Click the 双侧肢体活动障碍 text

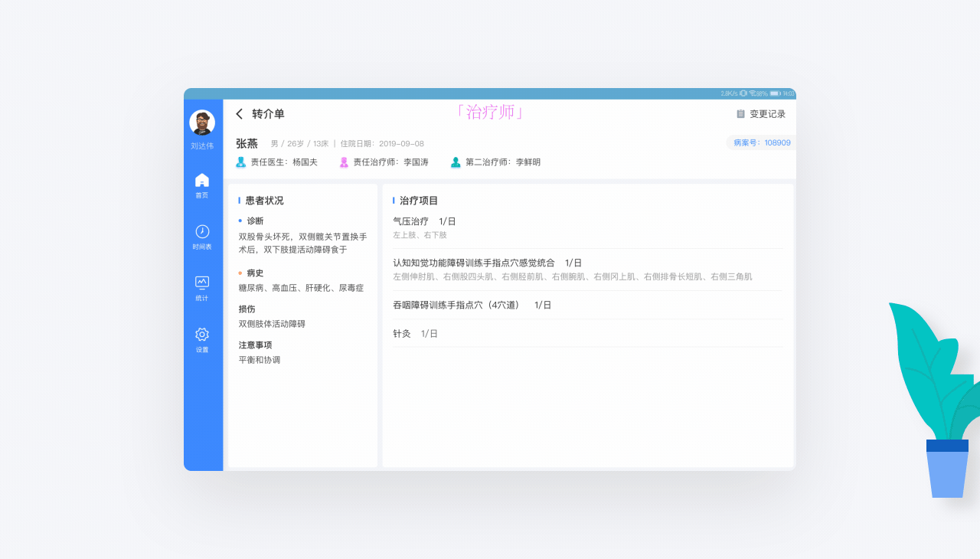(x=272, y=324)
